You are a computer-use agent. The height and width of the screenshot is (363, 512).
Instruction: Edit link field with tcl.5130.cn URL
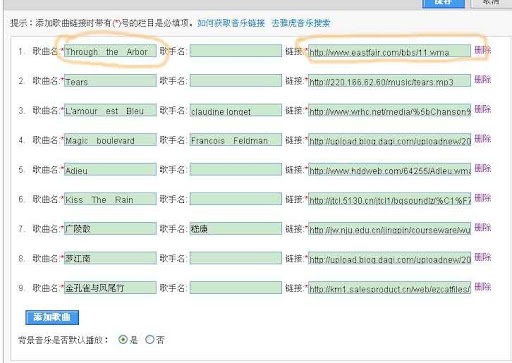point(389,199)
